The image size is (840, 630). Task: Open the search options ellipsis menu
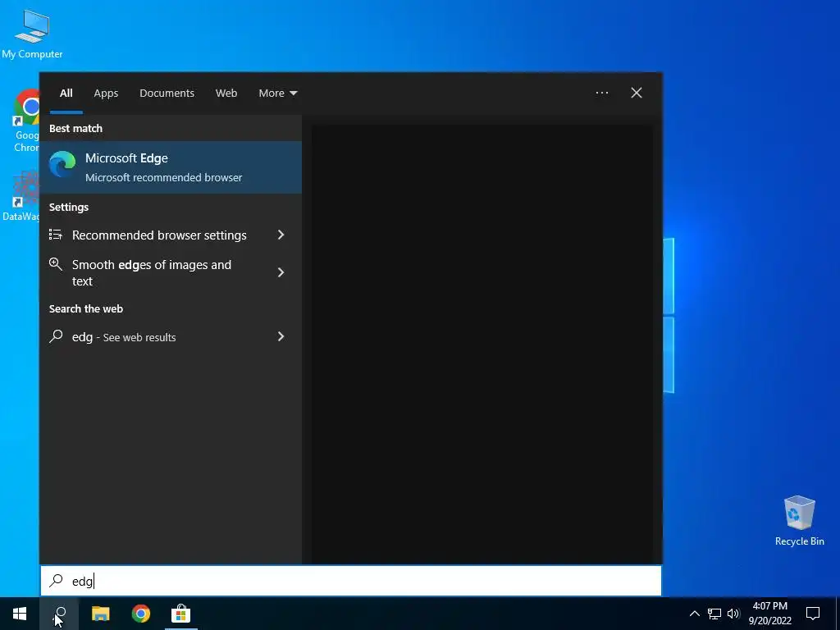[601, 94]
